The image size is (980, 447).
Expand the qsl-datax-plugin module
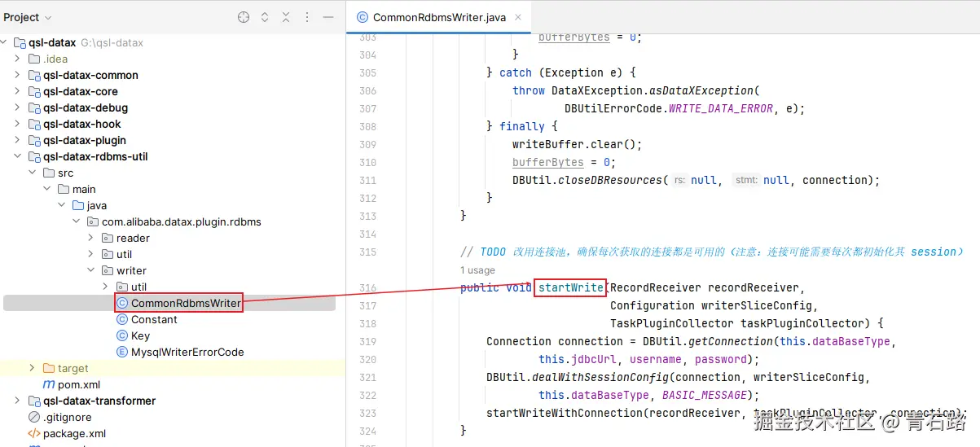[18, 140]
